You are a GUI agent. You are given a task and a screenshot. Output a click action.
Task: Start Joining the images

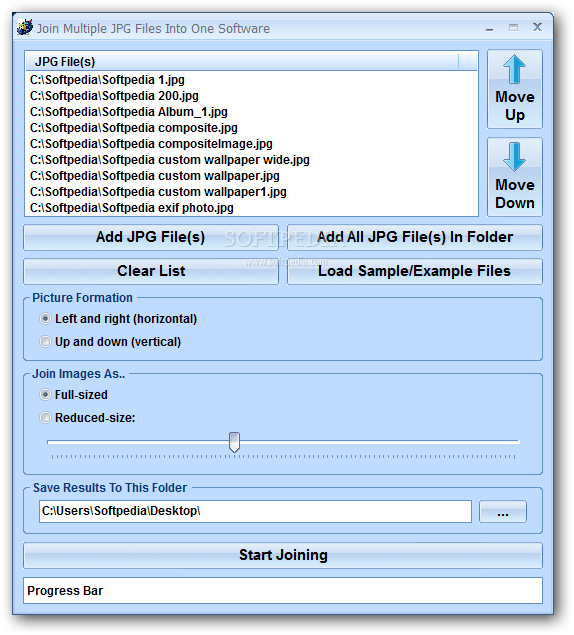283,556
